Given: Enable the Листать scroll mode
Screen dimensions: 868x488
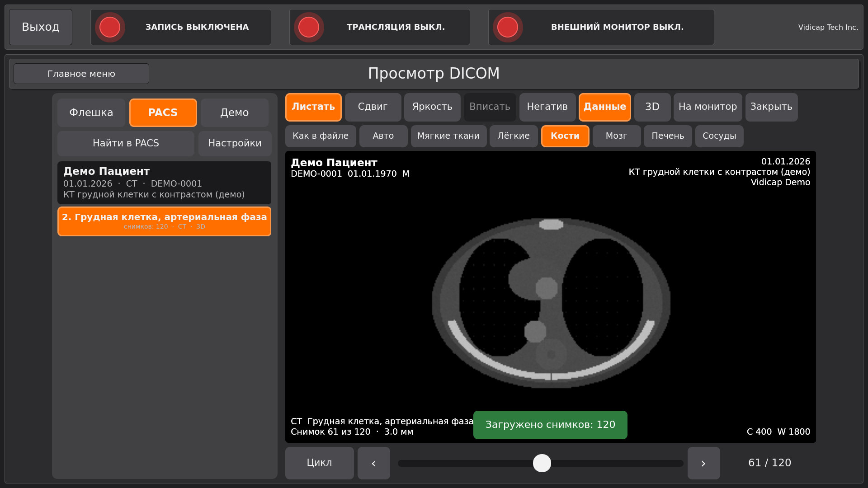Looking at the screenshot, I should pyautogui.click(x=313, y=107).
